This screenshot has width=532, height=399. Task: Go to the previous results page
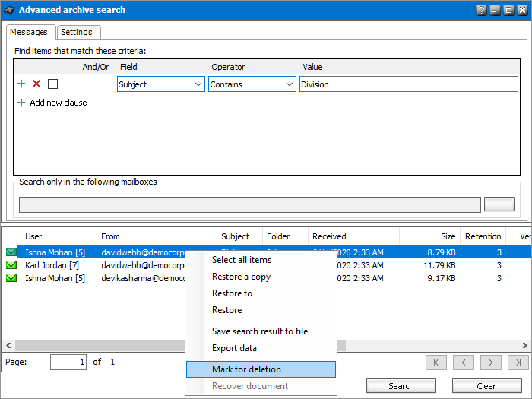464,363
